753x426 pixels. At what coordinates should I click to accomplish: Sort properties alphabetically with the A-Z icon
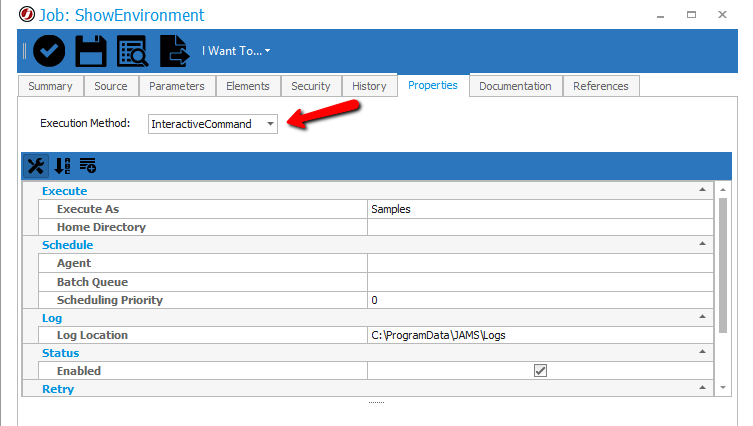click(62, 166)
